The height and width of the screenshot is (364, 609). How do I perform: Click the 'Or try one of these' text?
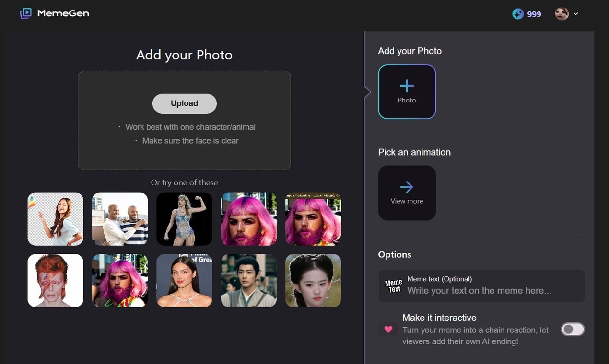tap(184, 182)
